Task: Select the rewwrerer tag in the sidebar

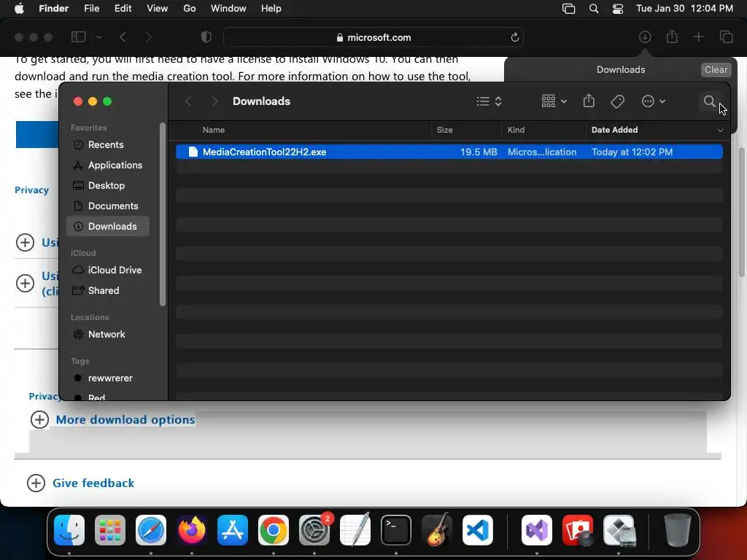Action: point(108,378)
